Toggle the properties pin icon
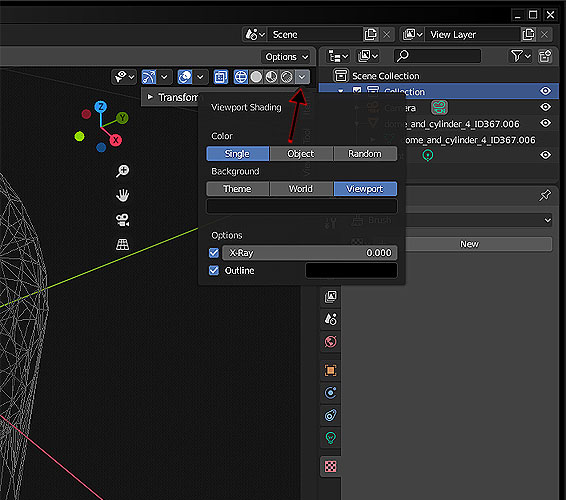The image size is (566, 500). tap(545, 195)
